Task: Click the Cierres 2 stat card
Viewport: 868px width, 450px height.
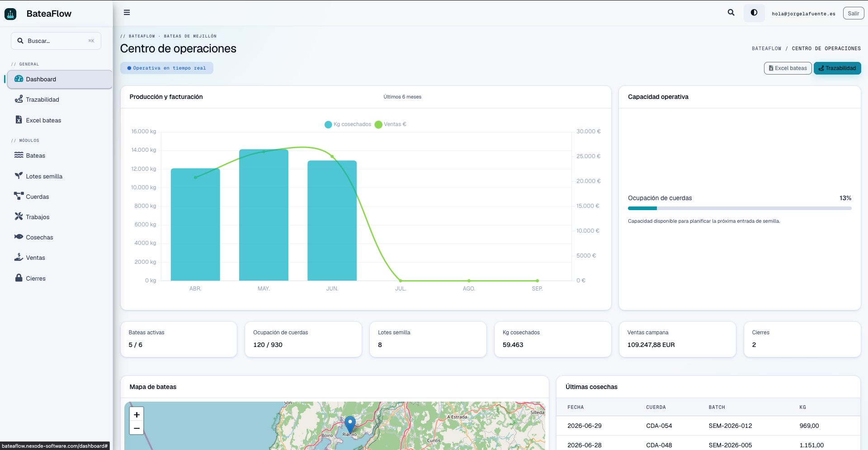Action: click(802, 339)
